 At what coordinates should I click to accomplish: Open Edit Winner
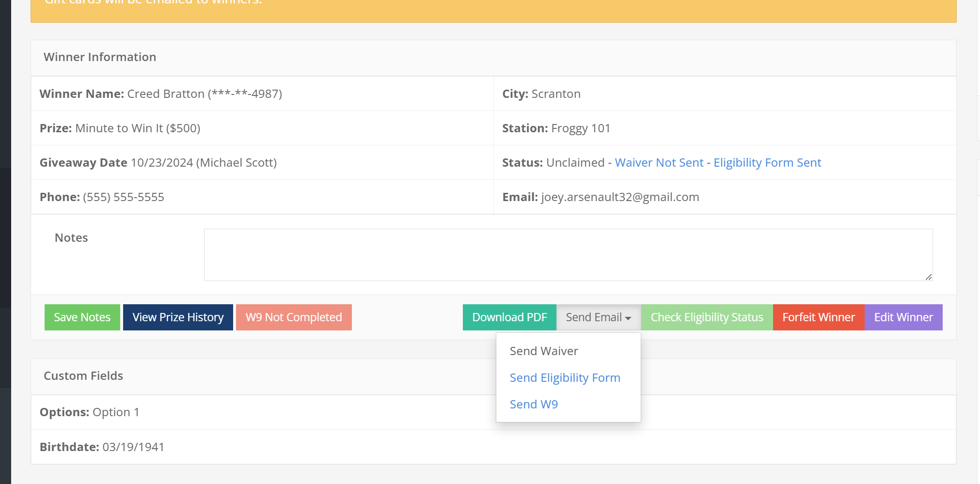pos(903,317)
